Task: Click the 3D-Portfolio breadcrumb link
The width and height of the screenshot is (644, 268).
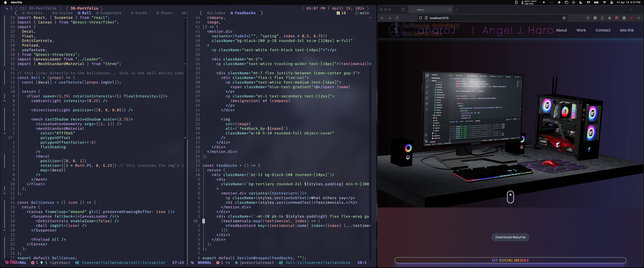Action: point(84,8)
